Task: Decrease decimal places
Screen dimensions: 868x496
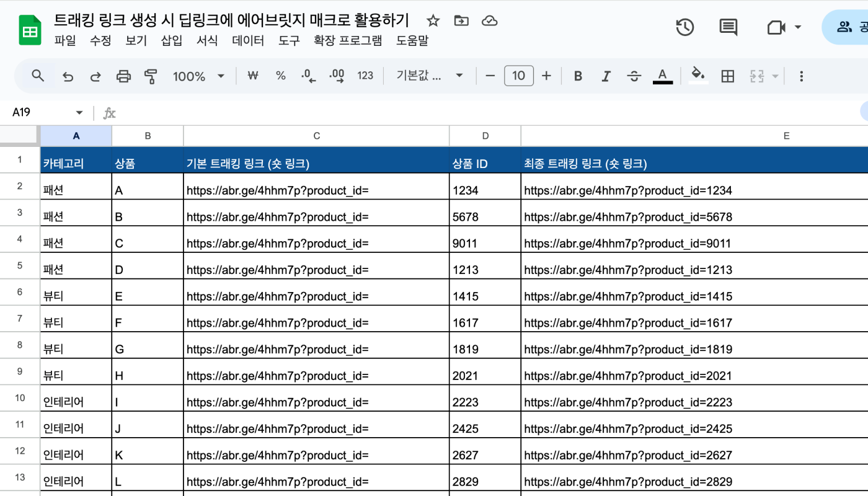Action: [x=308, y=76]
